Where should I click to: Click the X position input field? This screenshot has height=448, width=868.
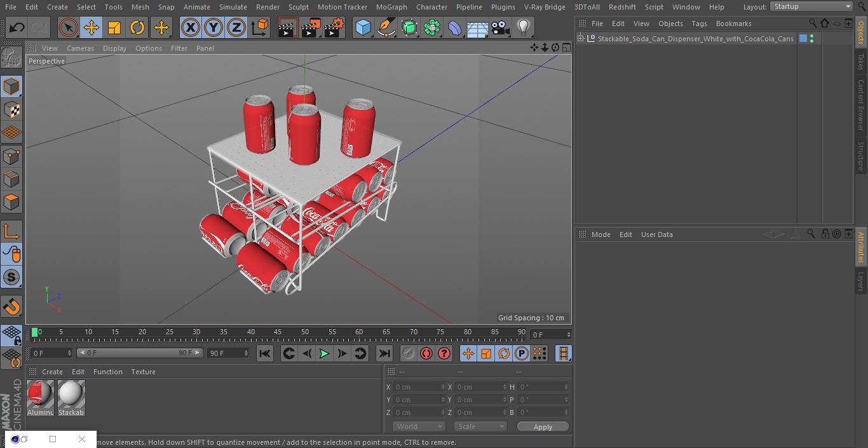coord(419,386)
